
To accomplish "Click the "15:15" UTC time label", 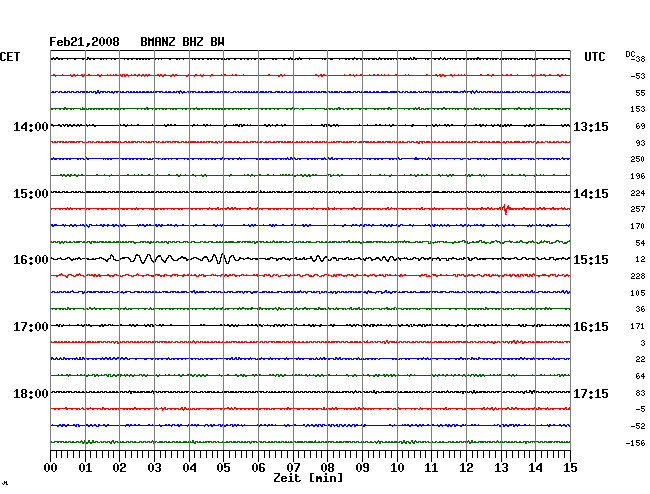I will [591, 260].
